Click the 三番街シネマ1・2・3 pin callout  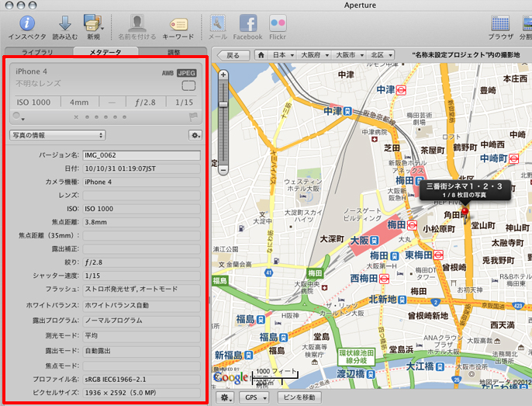pyautogui.click(x=465, y=190)
